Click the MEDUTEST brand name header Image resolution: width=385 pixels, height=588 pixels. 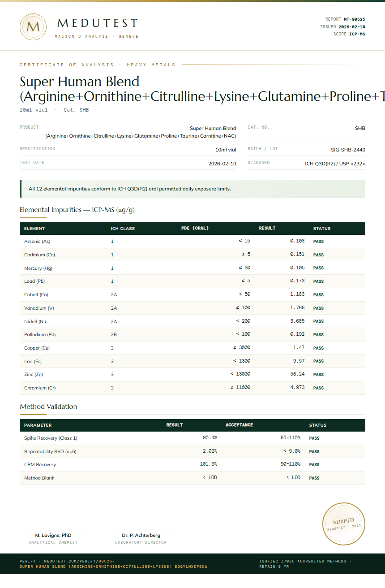pyautogui.click(x=98, y=23)
